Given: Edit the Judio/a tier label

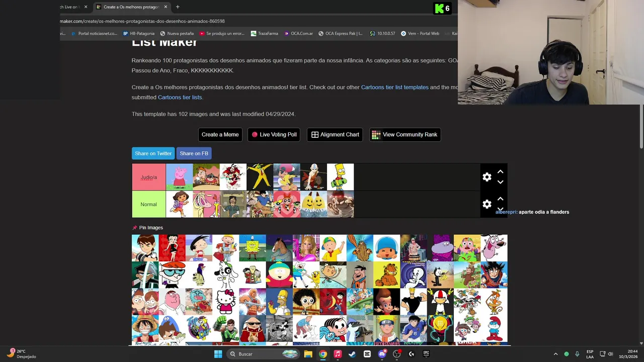Looking at the screenshot, I should 148,177.
